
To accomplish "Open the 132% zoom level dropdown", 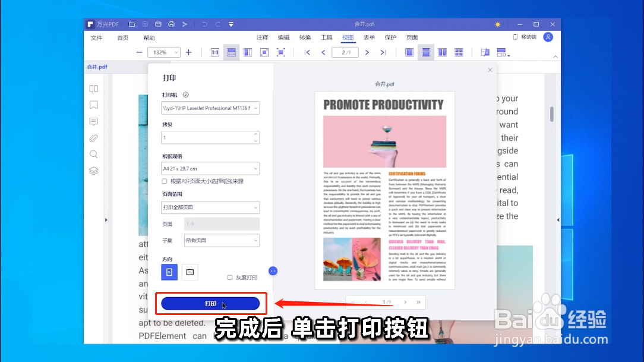I will coord(164,52).
